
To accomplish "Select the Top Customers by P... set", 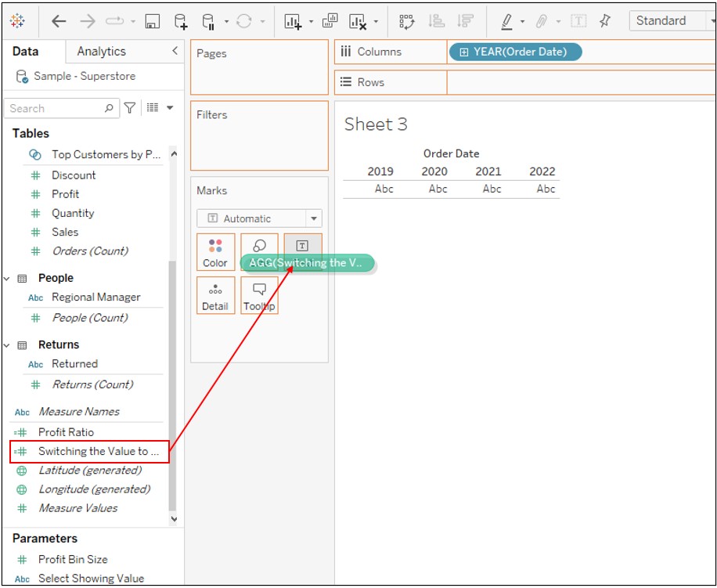I will click(x=94, y=154).
